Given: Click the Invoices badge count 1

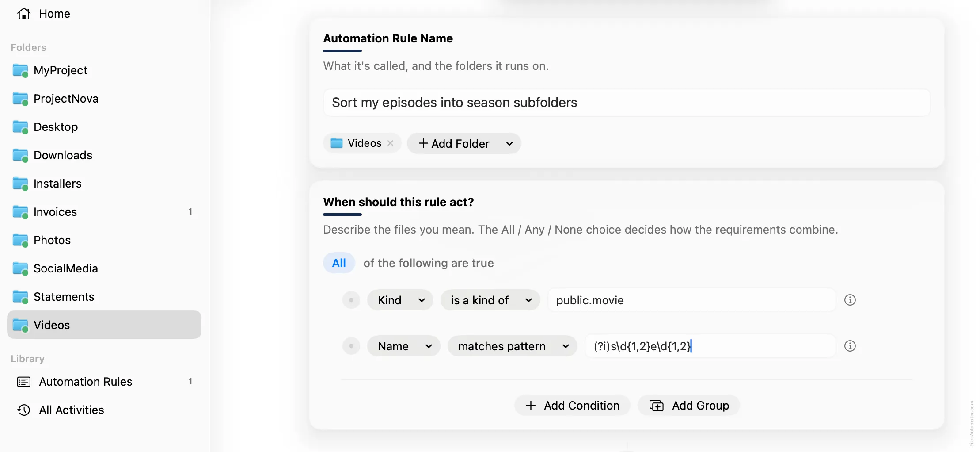Looking at the screenshot, I should pyautogui.click(x=190, y=211).
